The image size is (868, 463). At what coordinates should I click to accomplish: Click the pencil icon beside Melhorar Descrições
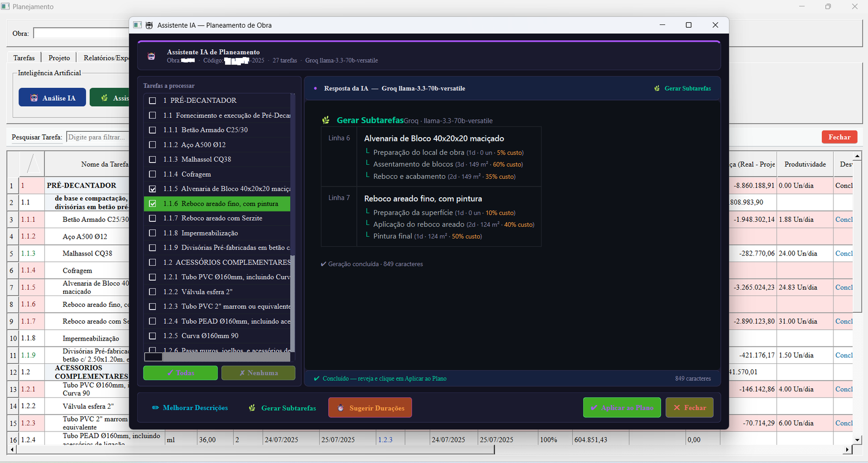click(156, 408)
